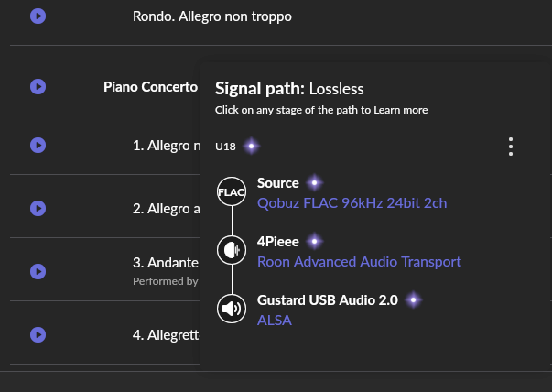Screen dimensions: 552x392
Task: Click the Gustard USB Audio 2.0 label
Action: point(327,299)
